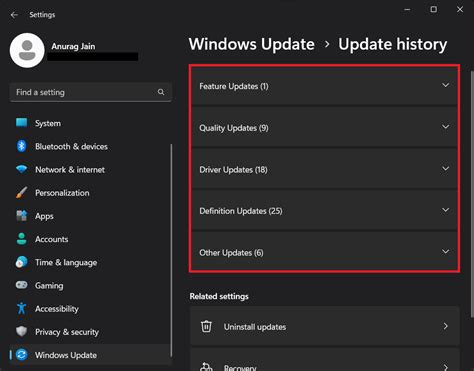Image resolution: width=474 pixels, height=371 pixels.
Task: Click the back arrow icon
Action: pyautogui.click(x=14, y=15)
